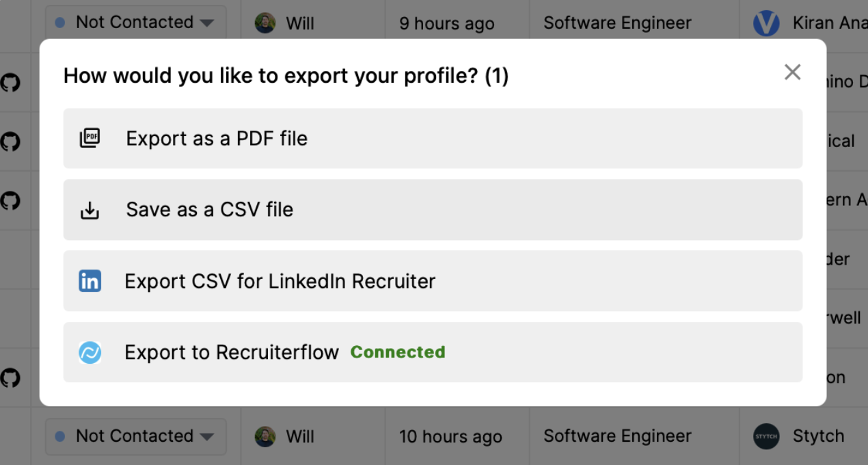Click the Software Engineer title cell
Screen dimensions: 868x465
pos(616,23)
